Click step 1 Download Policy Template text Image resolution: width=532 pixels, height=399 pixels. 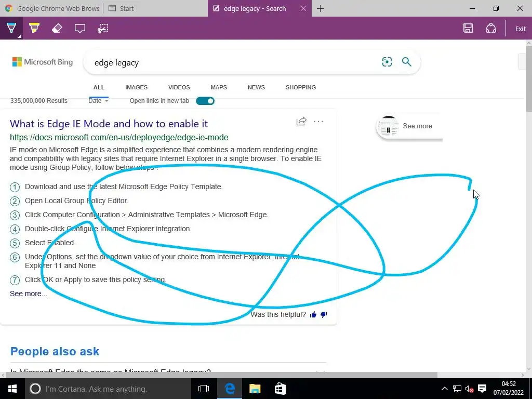[124, 187]
